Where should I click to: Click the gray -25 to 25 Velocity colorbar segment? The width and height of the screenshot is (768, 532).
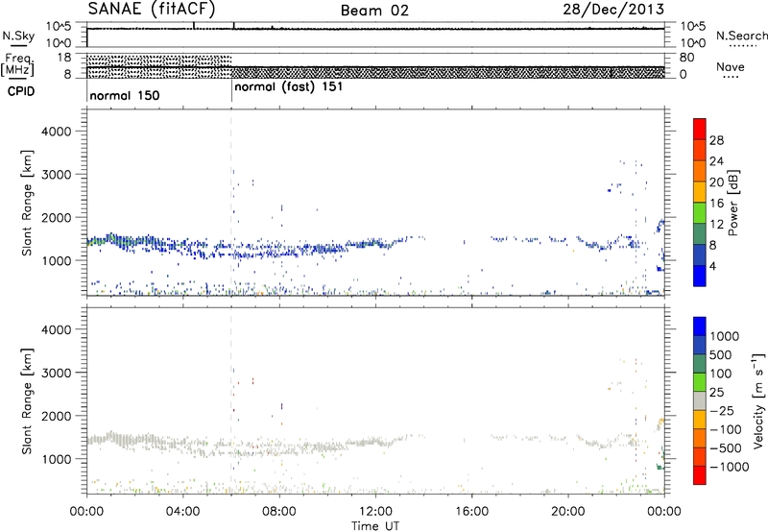coord(700,400)
